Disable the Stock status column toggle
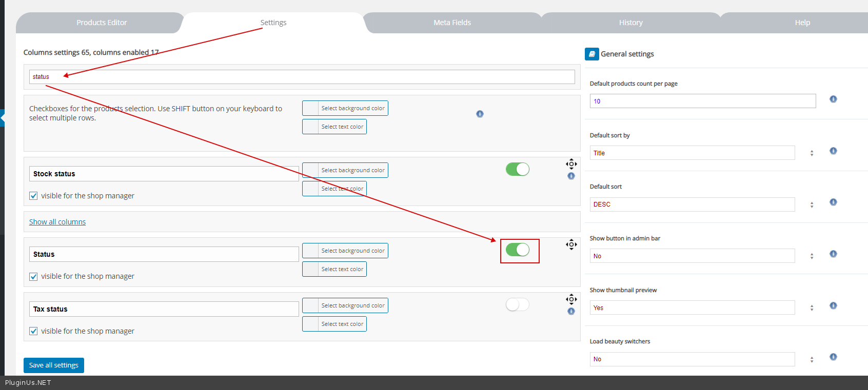This screenshot has height=390, width=868. tap(517, 169)
